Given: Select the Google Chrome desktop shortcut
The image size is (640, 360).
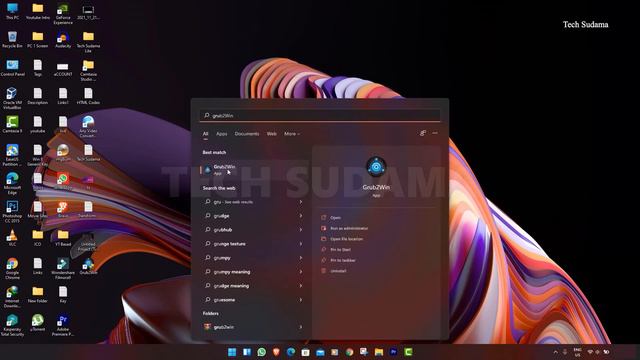Looking at the screenshot, I should pos(12,268).
